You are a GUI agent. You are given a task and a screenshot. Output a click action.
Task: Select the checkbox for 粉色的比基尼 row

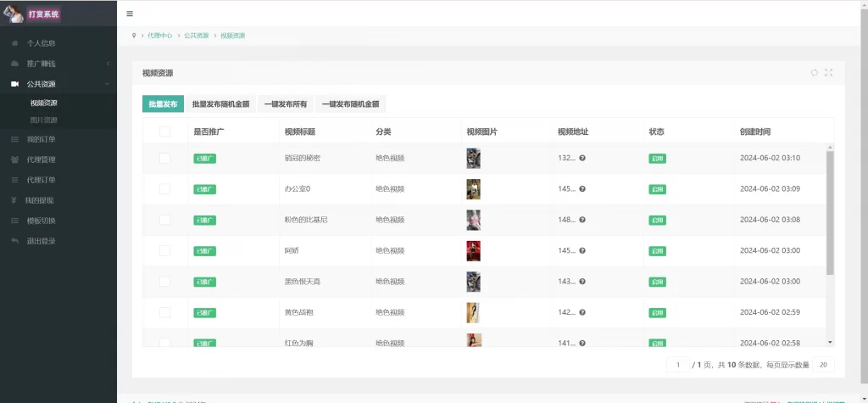point(164,220)
